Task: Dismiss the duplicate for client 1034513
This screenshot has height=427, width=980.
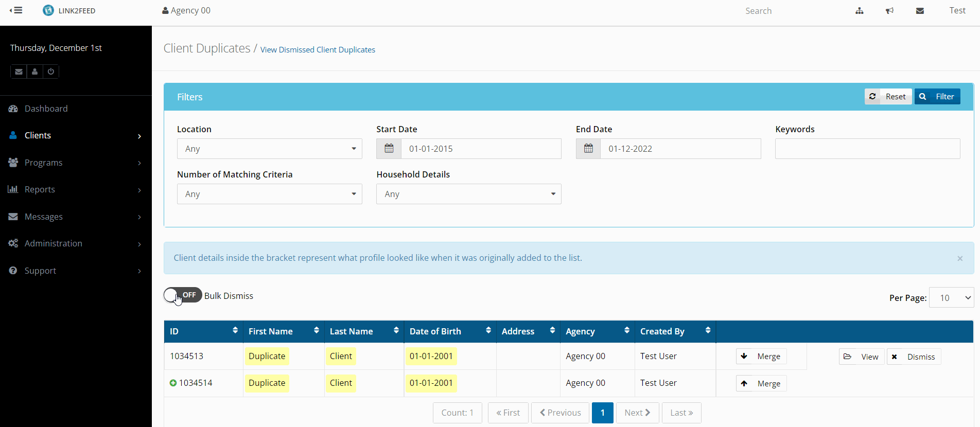Action: coord(914,357)
